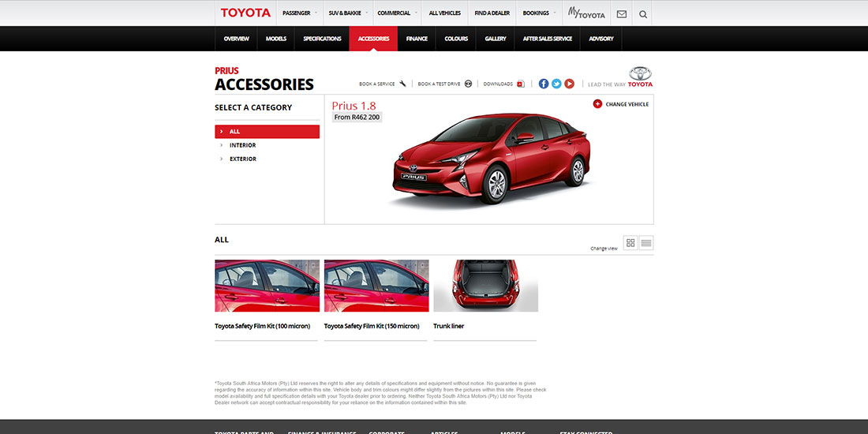This screenshot has height=434, width=868.
Task: Open Toyota Facebook page icon
Action: pos(544,84)
